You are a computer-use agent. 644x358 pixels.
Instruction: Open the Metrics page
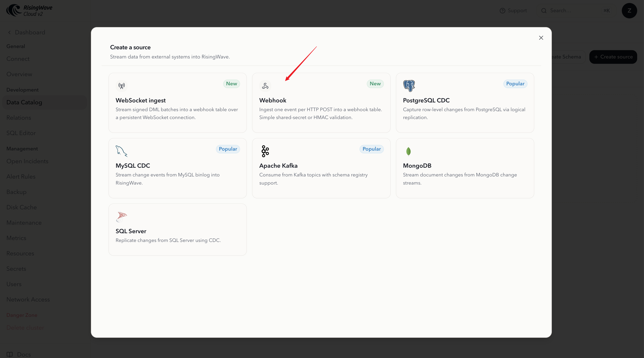(16, 238)
